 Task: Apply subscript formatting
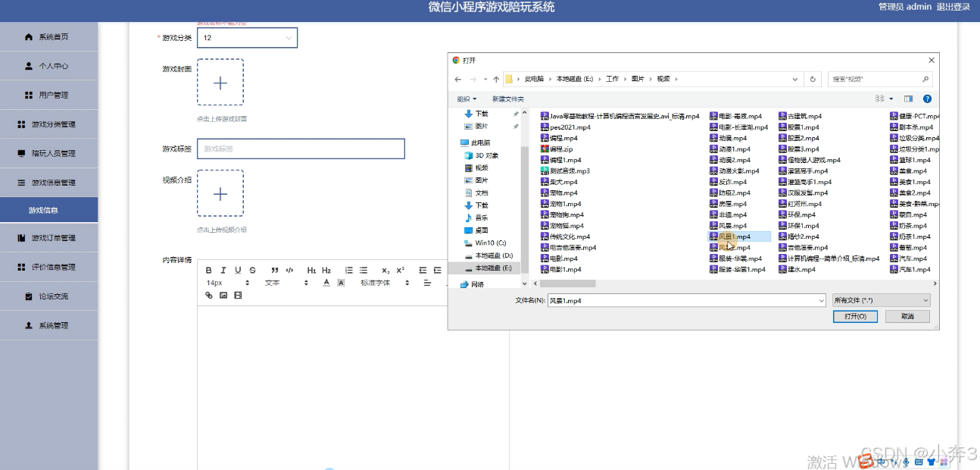385,271
